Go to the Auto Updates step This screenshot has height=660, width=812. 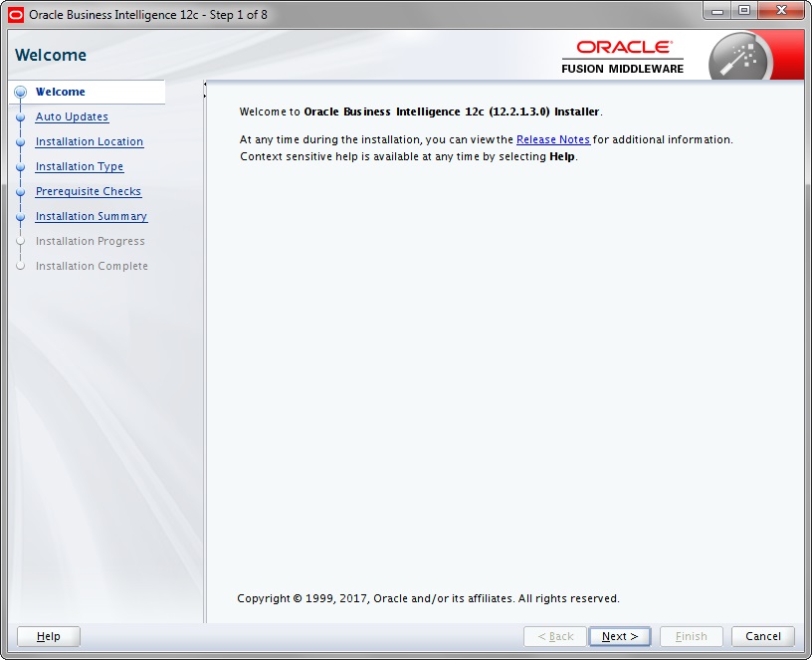click(72, 116)
